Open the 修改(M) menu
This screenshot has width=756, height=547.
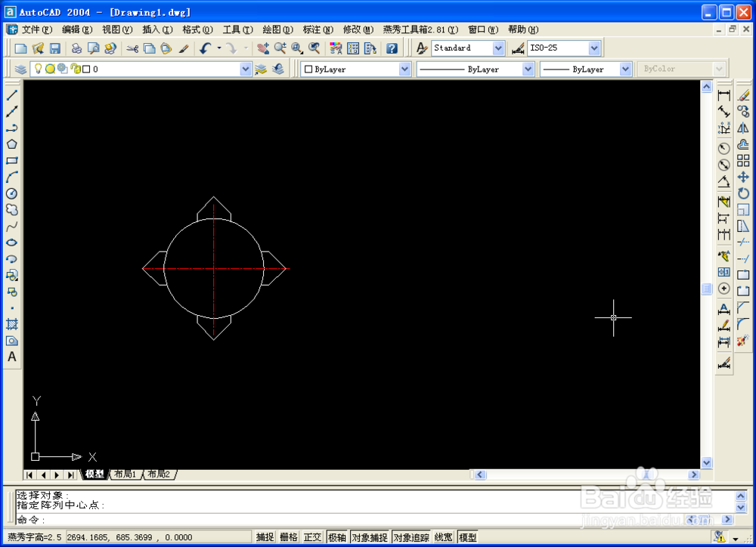point(358,29)
